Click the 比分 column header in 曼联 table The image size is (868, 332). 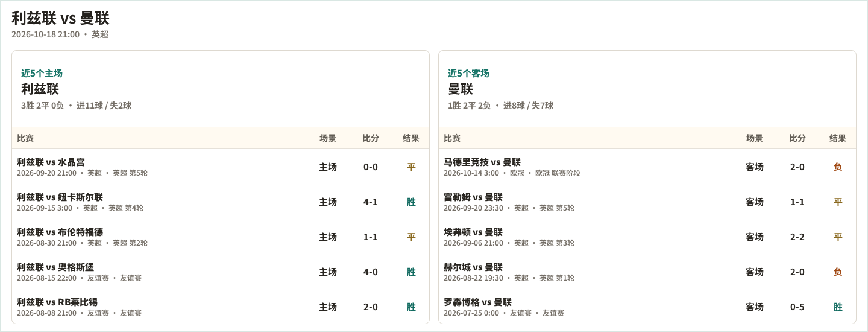pos(797,138)
